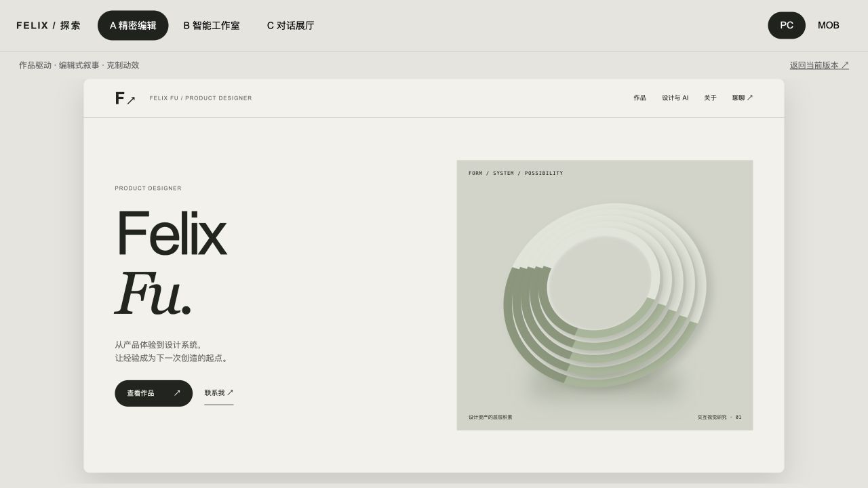Screen dimensions: 868x488
Task: Click the 作品驱动 · 编辑式叙事 · 克制动效 subtitle
Action: 79,65
